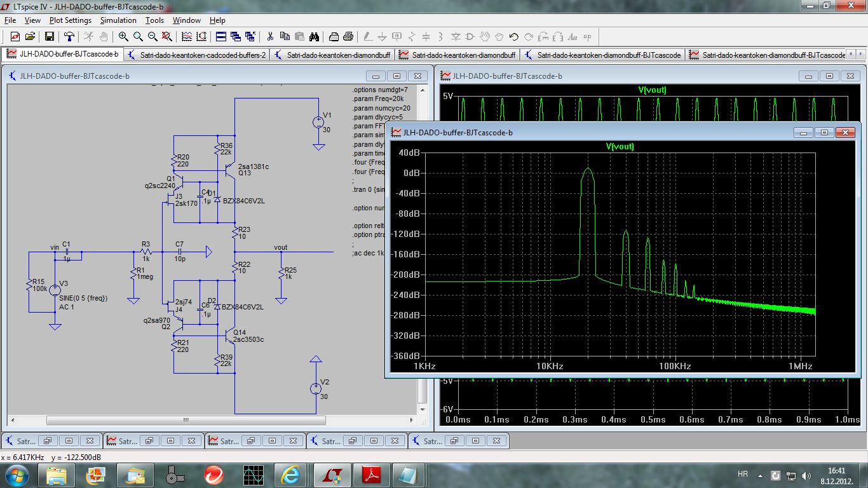Click the Zoom Out magnifier icon
The image size is (868, 488).
tap(153, 37)
